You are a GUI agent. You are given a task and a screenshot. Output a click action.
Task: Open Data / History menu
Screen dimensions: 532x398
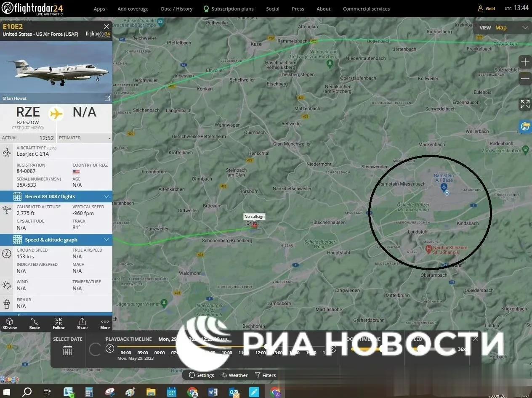pyautogui.click(x=176, y=9)
